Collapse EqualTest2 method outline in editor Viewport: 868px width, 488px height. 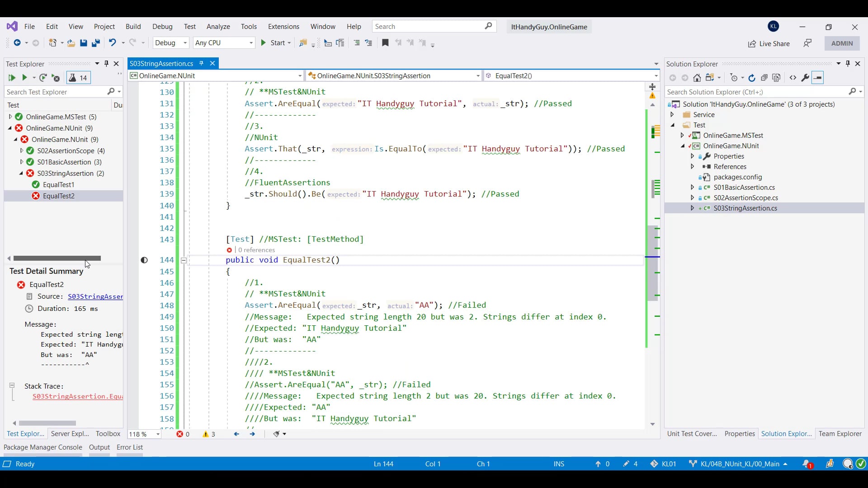pos(184,260)
